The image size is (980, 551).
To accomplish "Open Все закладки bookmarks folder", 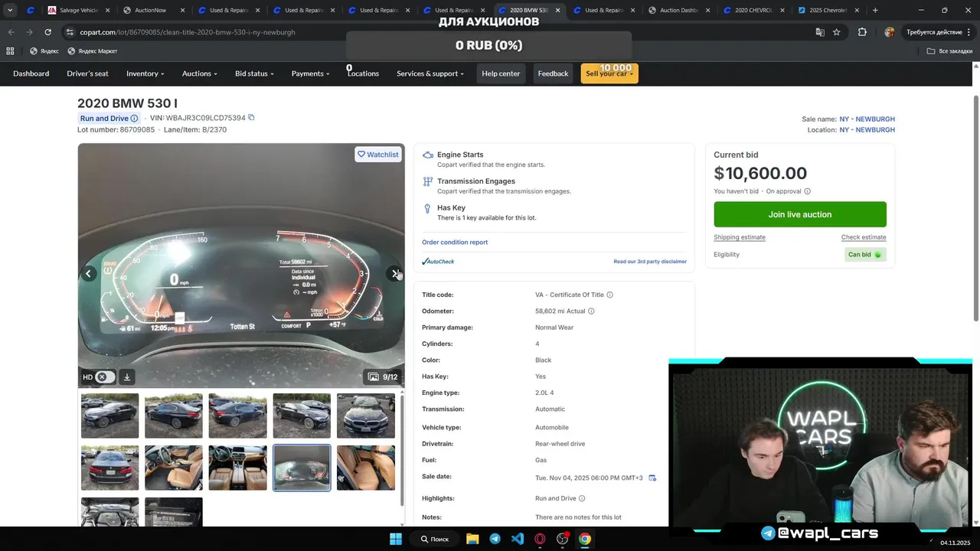I will tap(949, 51).
